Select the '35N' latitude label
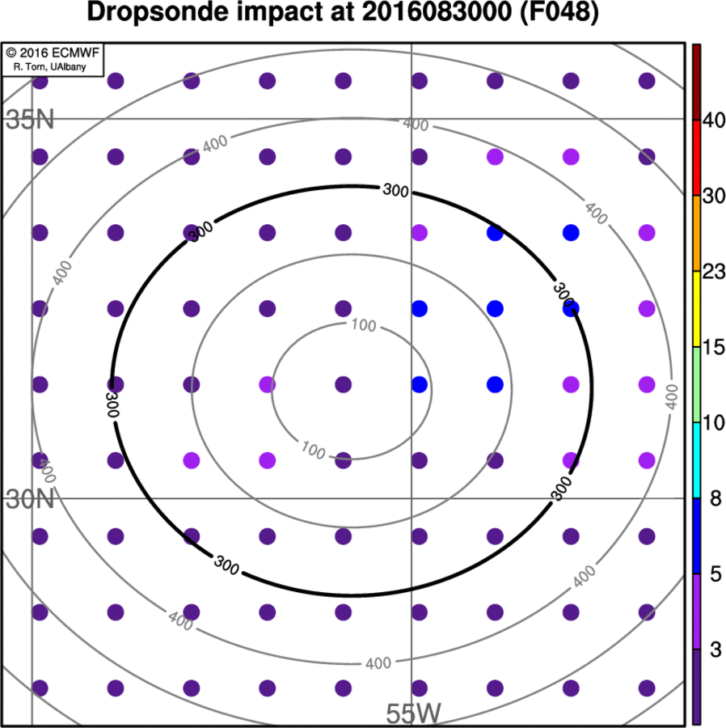The height and width of the screenshot is (728, 726). pyautogui.click(x=30, y=120)
